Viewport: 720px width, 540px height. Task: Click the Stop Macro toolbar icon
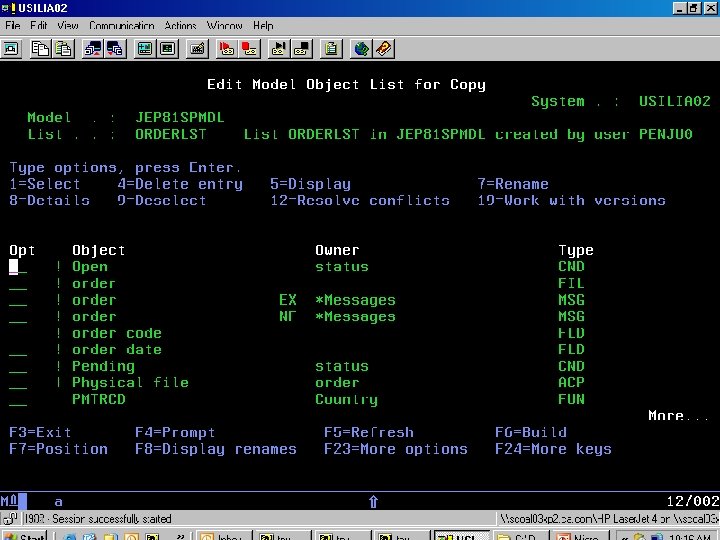point(249,49)
